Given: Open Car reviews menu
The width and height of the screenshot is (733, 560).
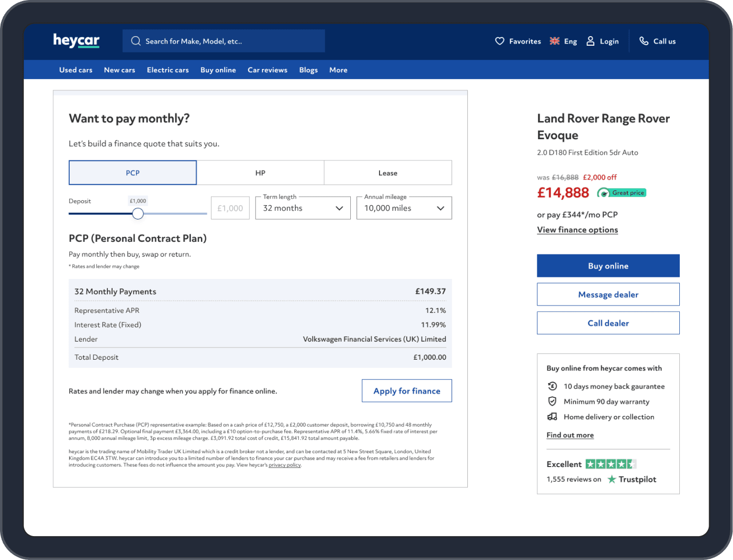Looking at the screenshot, I should pyautogui.click(x=267, y=70).
